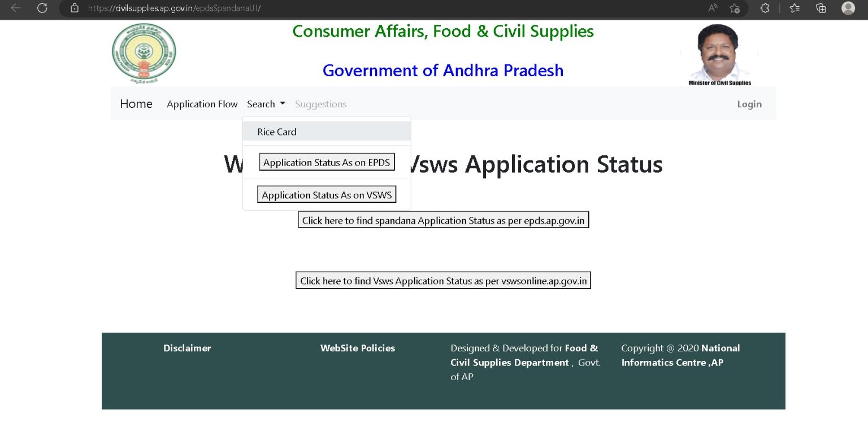The height and width of the screenshot is (431, 868).
Task: Click Application Status As on VSWS
Action: (x=327, y=194)
